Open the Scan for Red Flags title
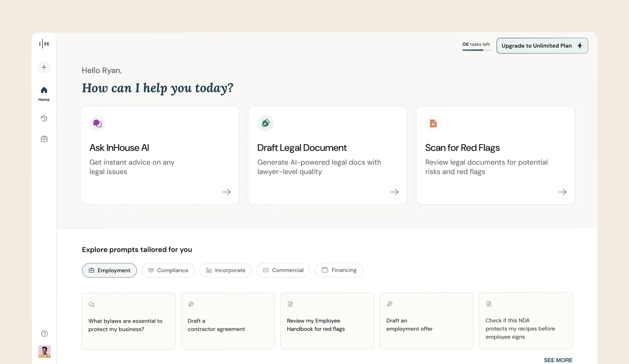 (x=463, y=148)
